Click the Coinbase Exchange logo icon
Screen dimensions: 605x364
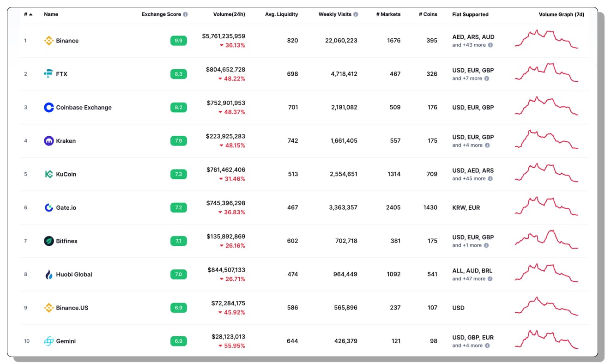(48, 107)
